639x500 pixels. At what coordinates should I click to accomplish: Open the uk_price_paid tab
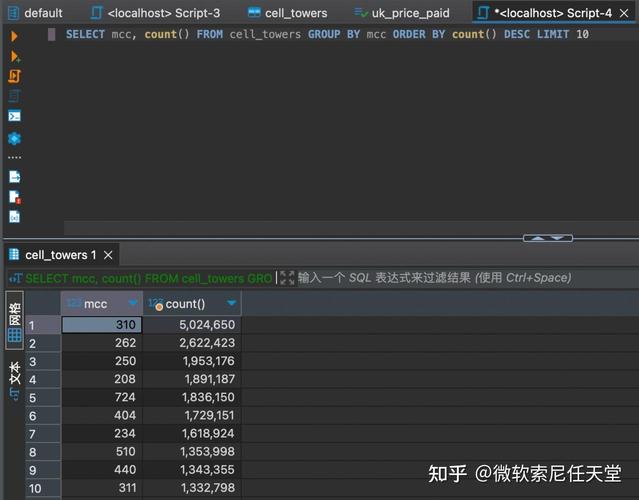click(402, 13)
